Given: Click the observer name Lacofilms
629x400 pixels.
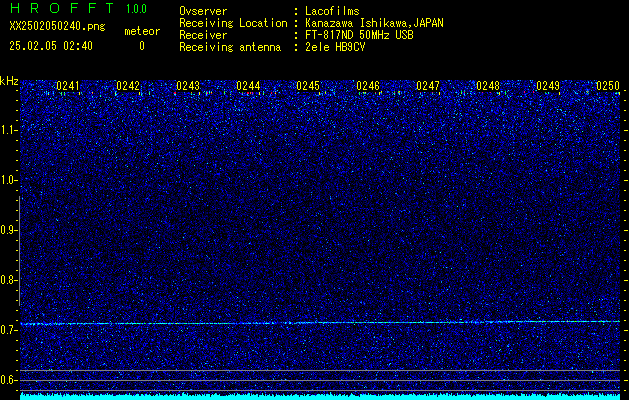Looking at the screenshot, I should 332,11.
